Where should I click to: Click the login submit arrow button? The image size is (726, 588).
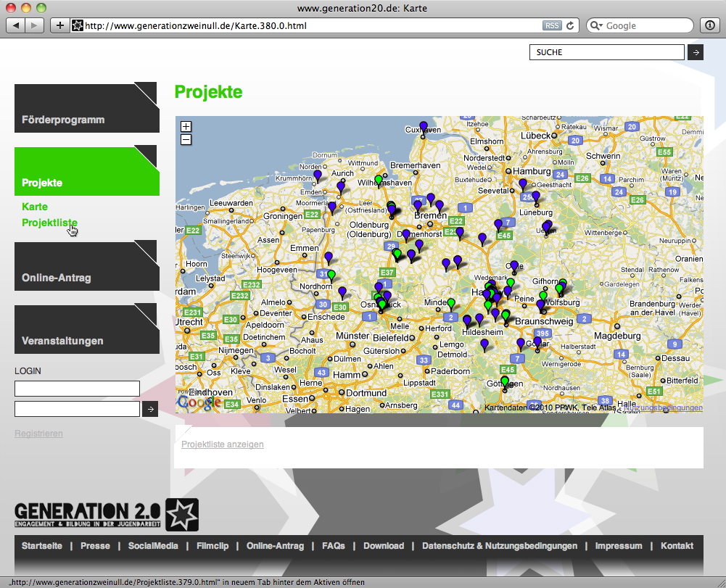coord(150,409)
